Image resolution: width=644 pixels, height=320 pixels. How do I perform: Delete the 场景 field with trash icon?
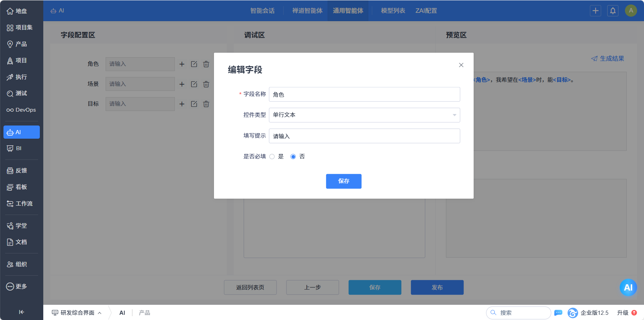tap(206, 84)
